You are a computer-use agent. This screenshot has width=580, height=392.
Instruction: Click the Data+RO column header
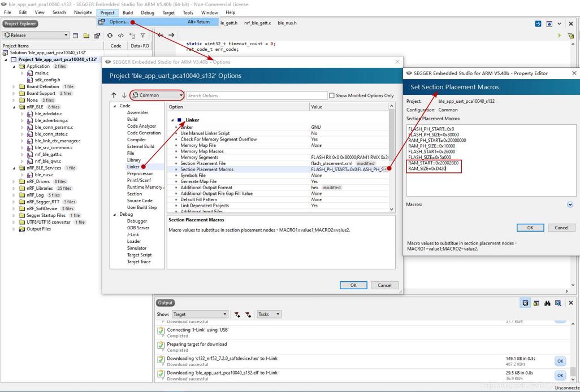(140, 46)
